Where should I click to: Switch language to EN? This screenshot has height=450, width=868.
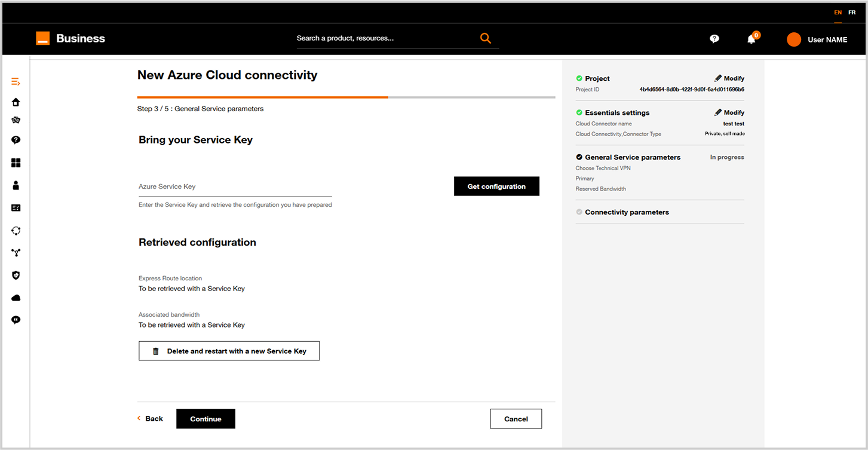coord(838,13)
